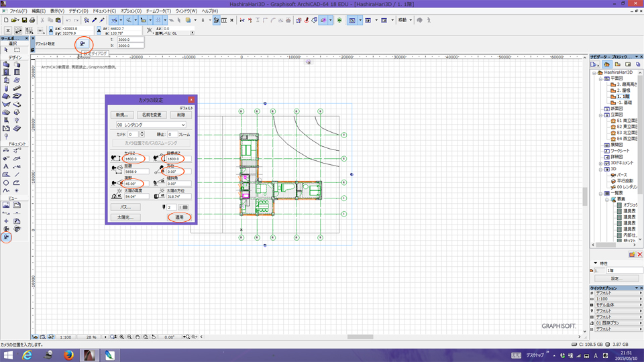Open the ドキュメント(C) menu
The width and height of the screenshot is (644, 362).
tap(105, 11)
